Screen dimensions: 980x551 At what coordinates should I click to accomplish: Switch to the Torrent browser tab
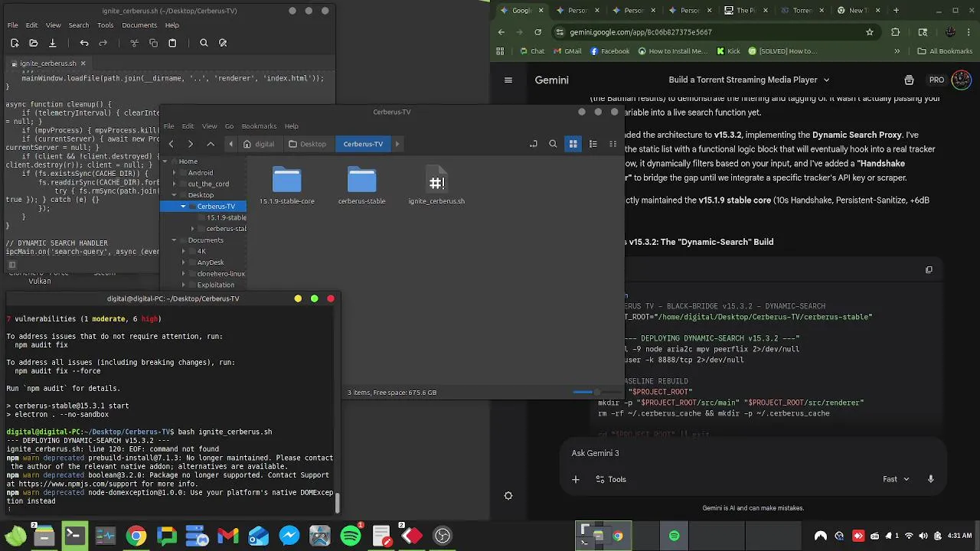(802, 11)
